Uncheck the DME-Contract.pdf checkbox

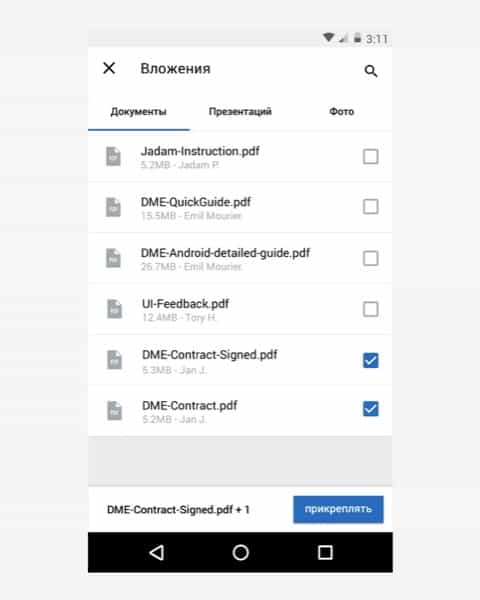371,408
